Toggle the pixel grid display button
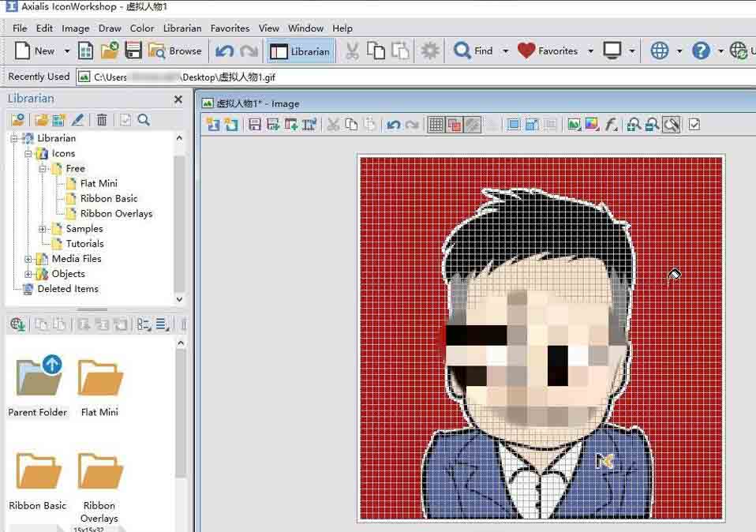Viewport: 756px width, 532px height. (436, 125)
